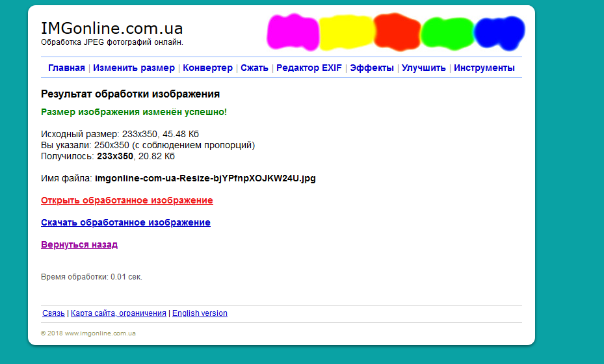Click the Исходный размер line
This screenshot has height=364, width=604.
pos(120,134)
